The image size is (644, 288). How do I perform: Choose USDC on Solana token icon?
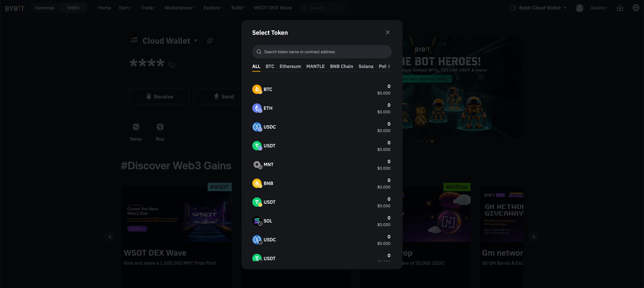[257, 240]
